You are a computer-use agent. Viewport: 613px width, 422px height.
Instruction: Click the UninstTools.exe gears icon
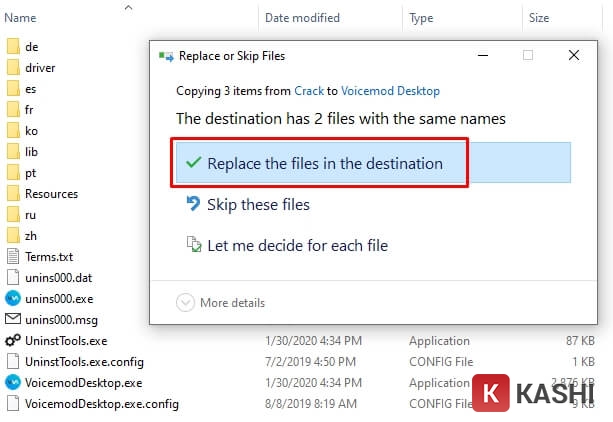click(13, 340)
